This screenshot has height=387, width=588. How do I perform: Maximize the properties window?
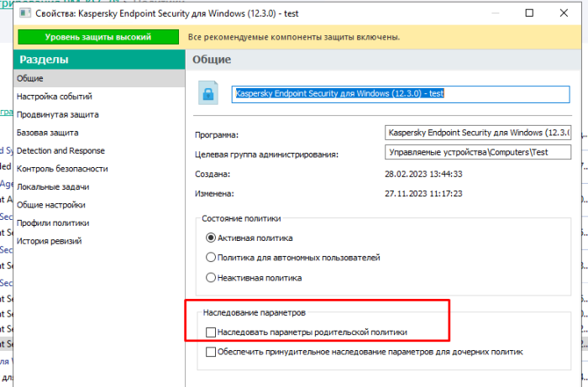point(529,13)
